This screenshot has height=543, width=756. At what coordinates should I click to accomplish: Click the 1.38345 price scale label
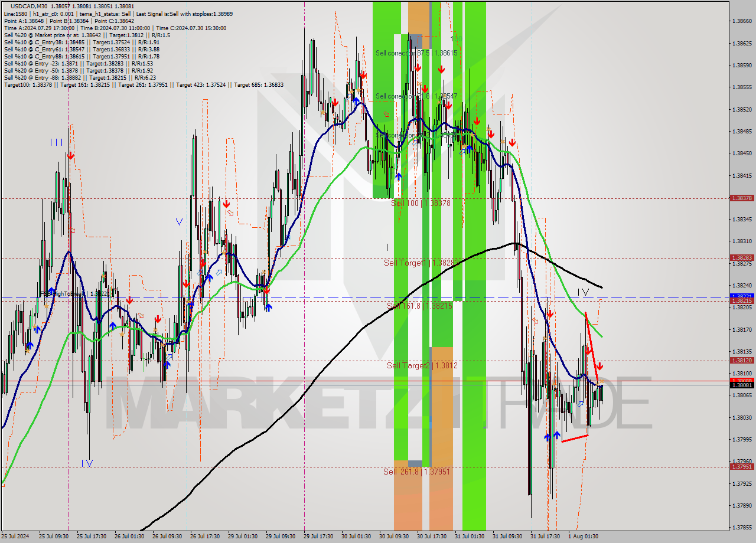(741, 219)
